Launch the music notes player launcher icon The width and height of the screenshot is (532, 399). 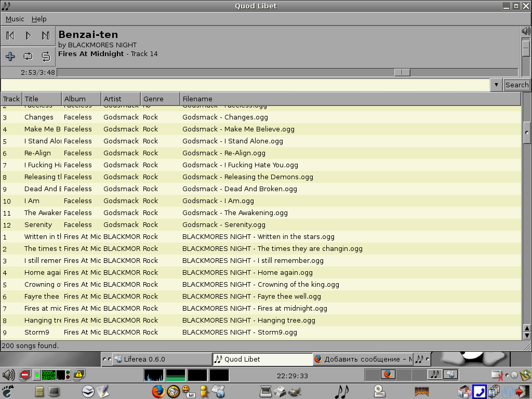[342, 391]
